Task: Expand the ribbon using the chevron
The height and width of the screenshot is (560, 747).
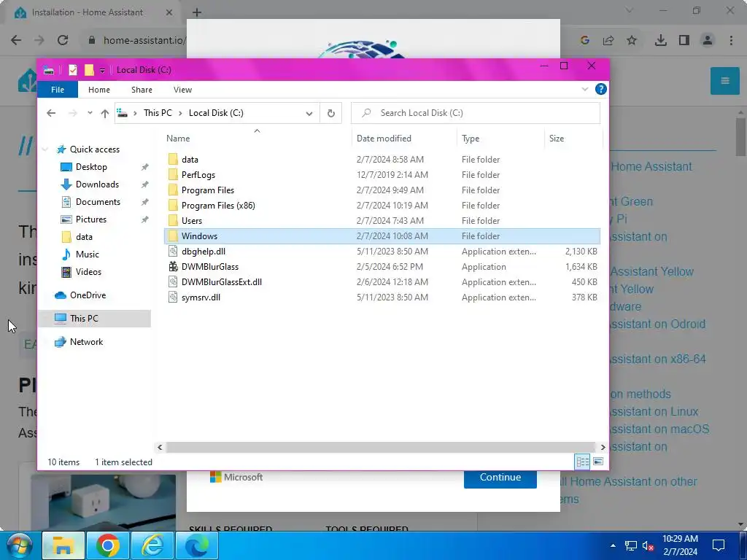Action: pos(584,89)
